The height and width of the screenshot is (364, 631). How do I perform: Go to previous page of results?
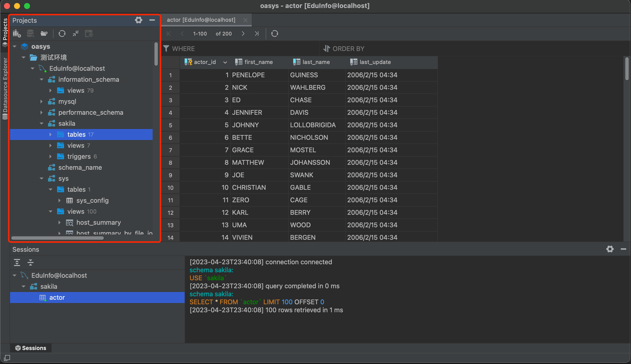click(x=182, y=33)
